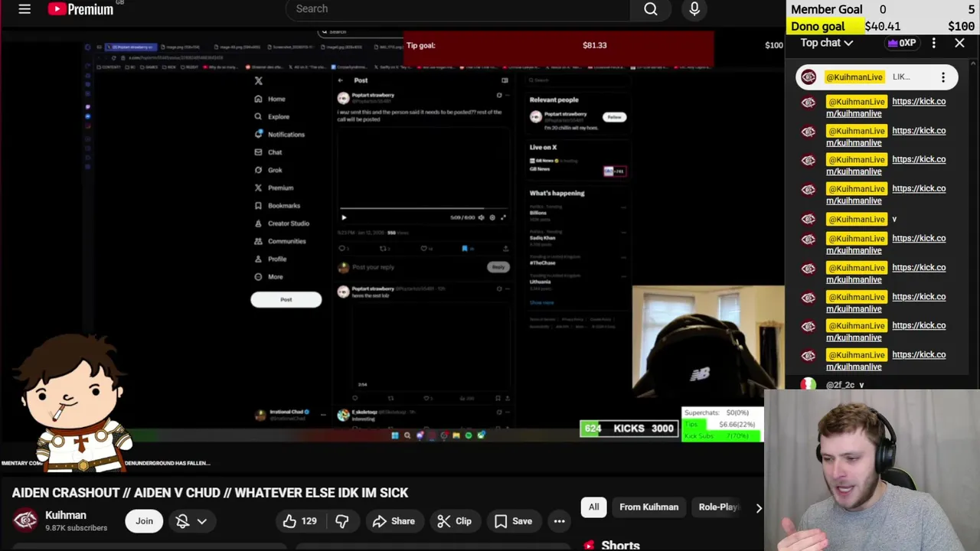
Task: Open Premium in the X sidebar
Action: pyautogui.click(x=273, y=187)
